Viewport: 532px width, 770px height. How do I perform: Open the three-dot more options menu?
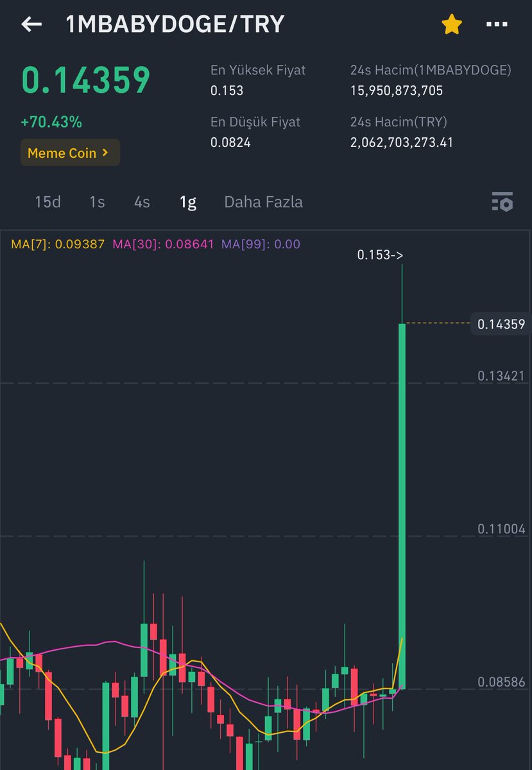point(497,24)
